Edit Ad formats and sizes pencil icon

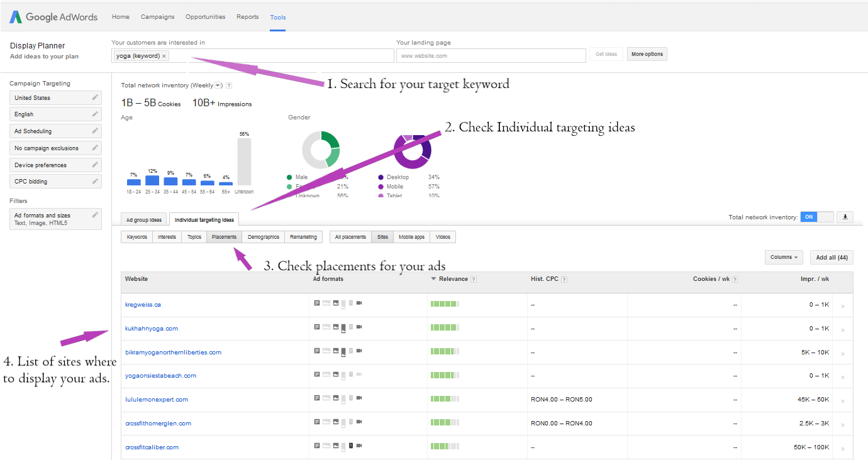tap(94, 215)
